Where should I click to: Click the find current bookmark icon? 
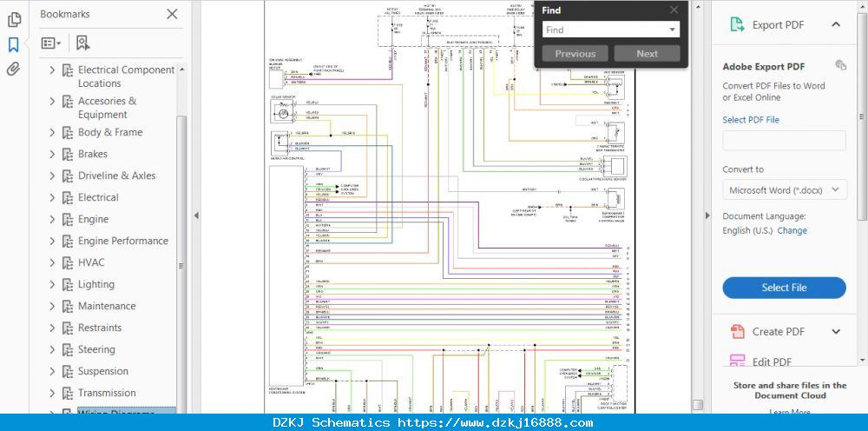click(x=83, y=43)
